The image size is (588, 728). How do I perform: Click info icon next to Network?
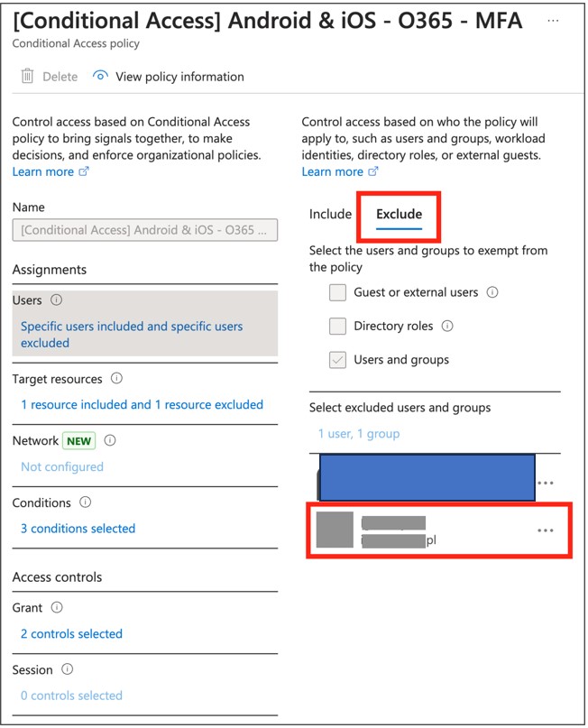pos(110,440)
